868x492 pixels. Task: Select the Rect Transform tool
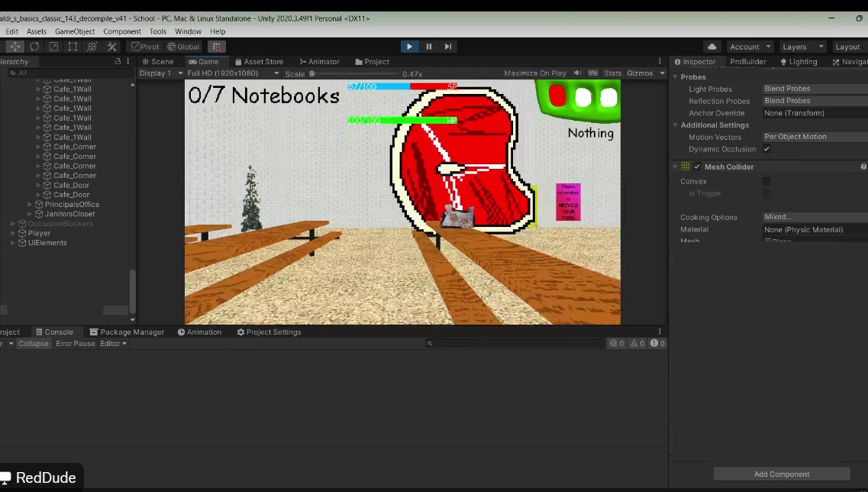point(73,47)
